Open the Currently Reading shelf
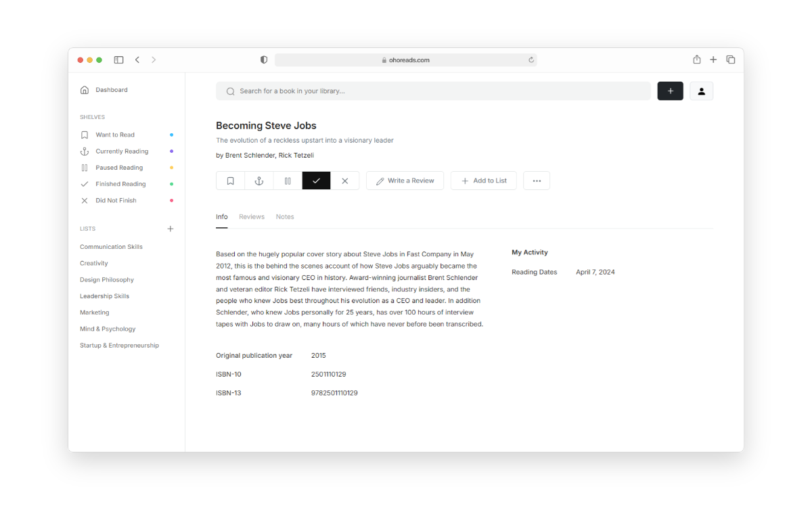The width and height of the screenshot is (812, 514). click(127, 151)
